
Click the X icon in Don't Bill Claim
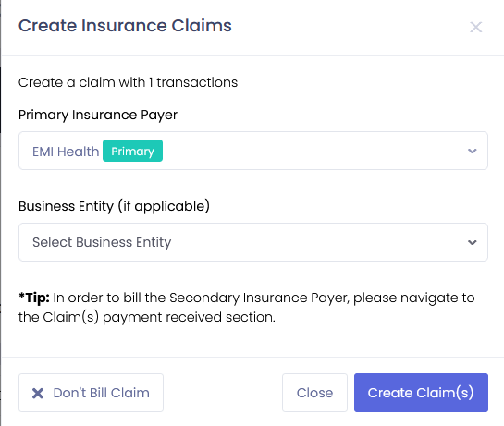(x=38, y=393)
